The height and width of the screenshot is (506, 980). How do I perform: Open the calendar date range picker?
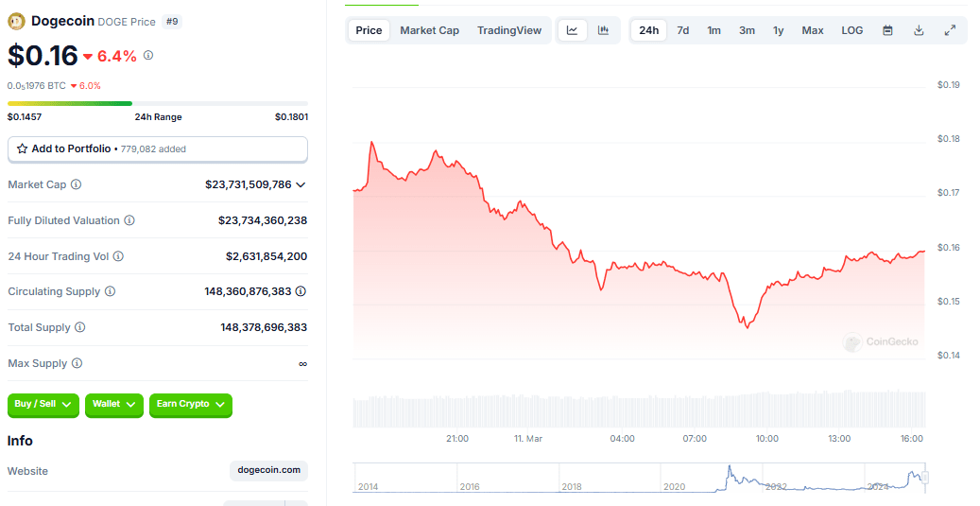(x=887, y=30)
